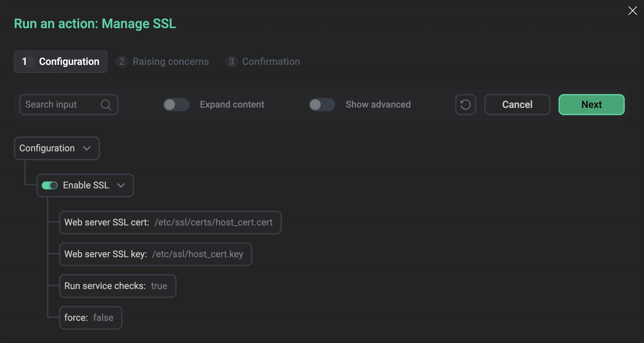The image size is (644, 343).
Task: Collapse the Enable SSL section
Action: tap(121, 185)
